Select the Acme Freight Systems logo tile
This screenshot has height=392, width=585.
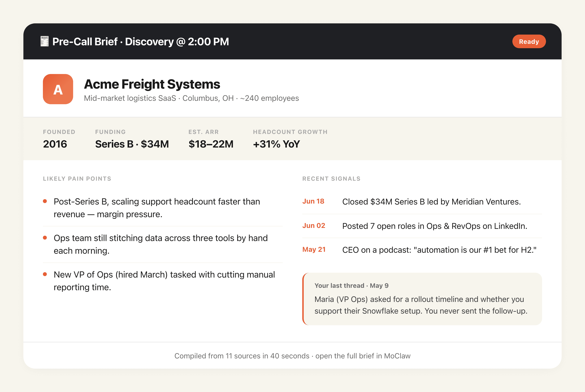click(x=58, y=89)
